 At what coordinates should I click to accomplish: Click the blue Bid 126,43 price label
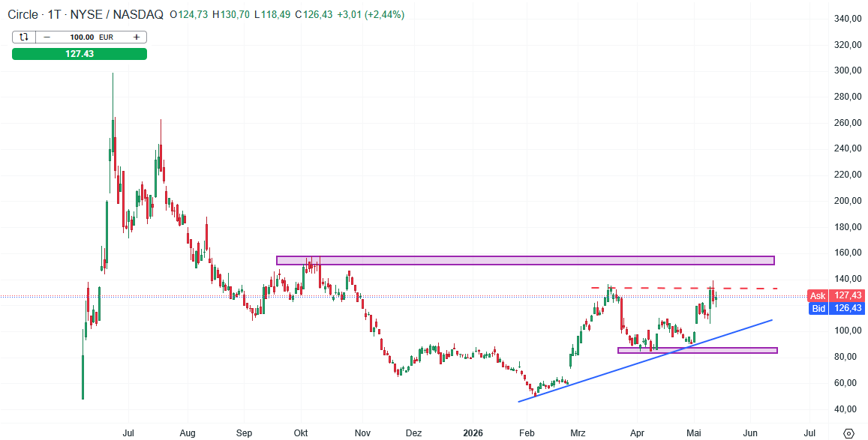(836, 308)
